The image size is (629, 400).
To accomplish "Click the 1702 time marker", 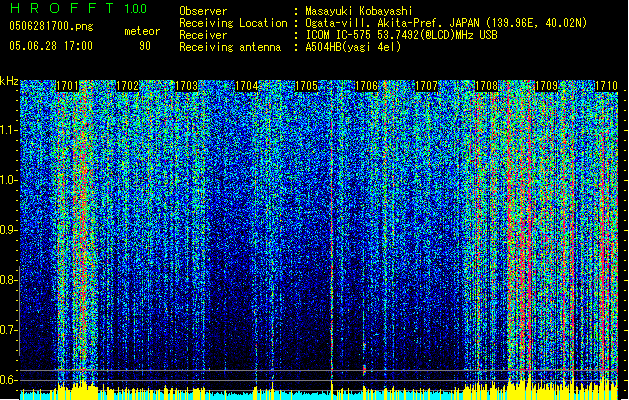I will tap(128, 86).
